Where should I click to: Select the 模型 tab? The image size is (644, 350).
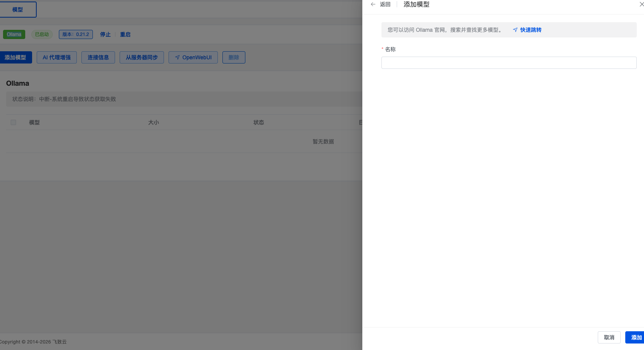(x=18, y=10)
